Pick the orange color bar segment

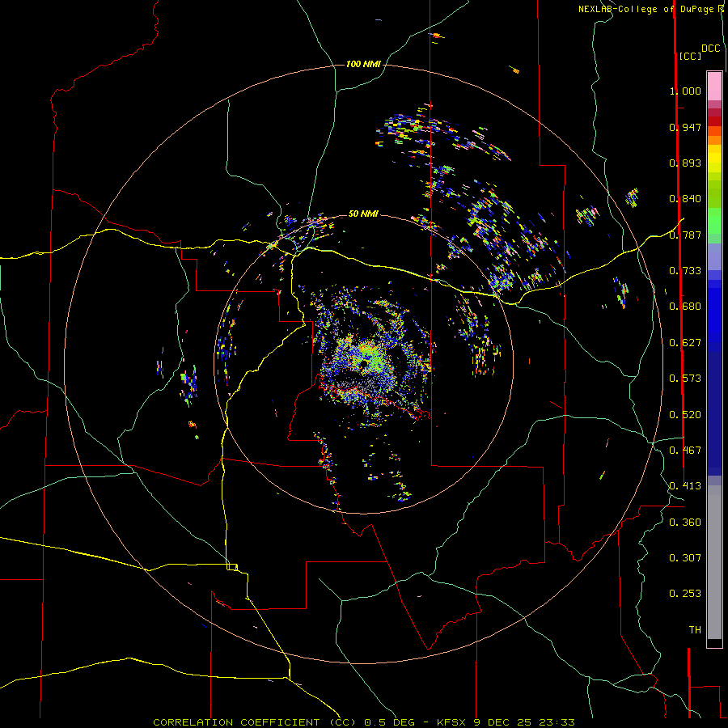tap(714, 140)
